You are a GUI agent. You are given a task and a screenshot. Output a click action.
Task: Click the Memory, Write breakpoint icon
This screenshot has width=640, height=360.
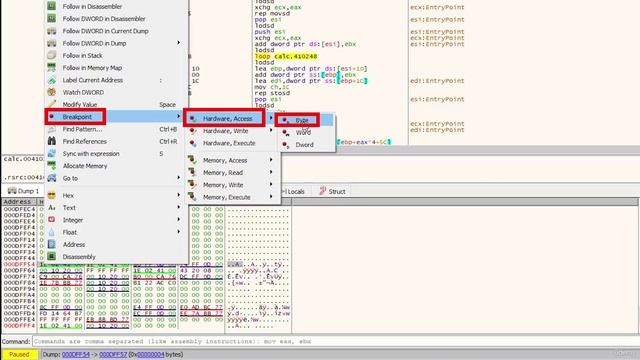[x=192, y=185]
